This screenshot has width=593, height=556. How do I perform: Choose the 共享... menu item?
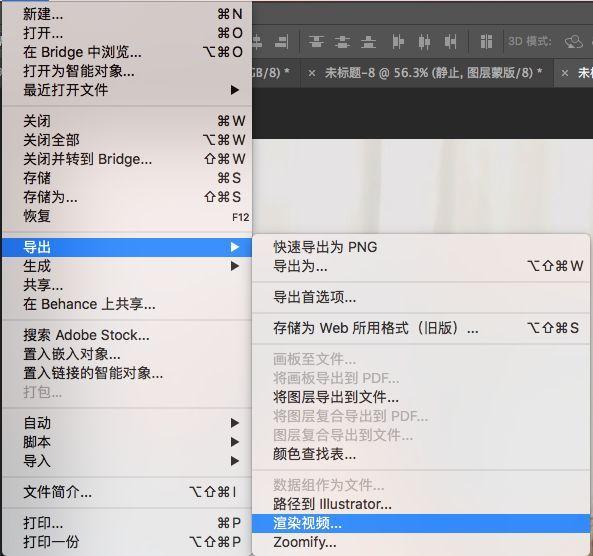pyautogui.click(x=127, y=285)
